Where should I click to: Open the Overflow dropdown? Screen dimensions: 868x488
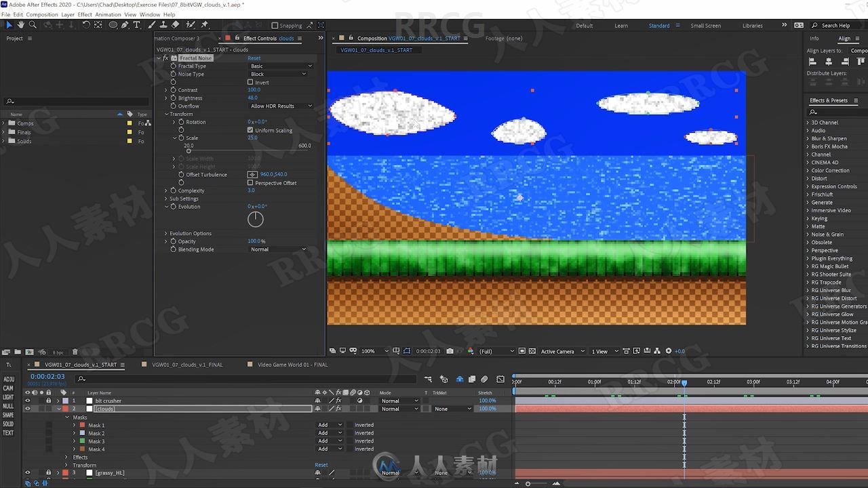click(x=281, y=106)
